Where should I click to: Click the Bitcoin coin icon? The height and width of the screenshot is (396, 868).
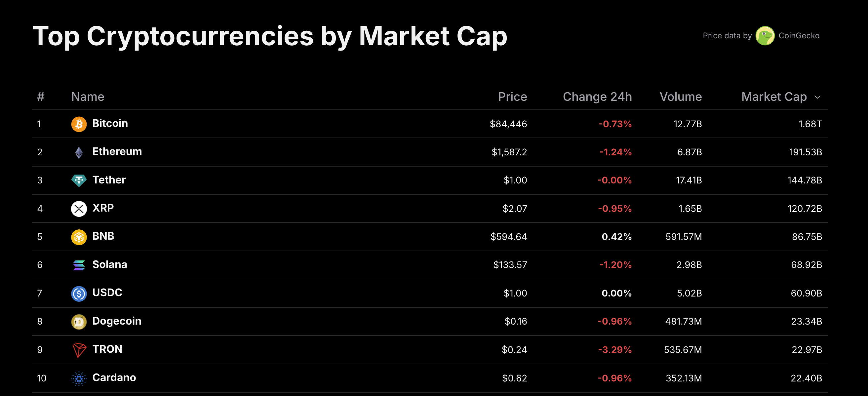coord(79,124)
